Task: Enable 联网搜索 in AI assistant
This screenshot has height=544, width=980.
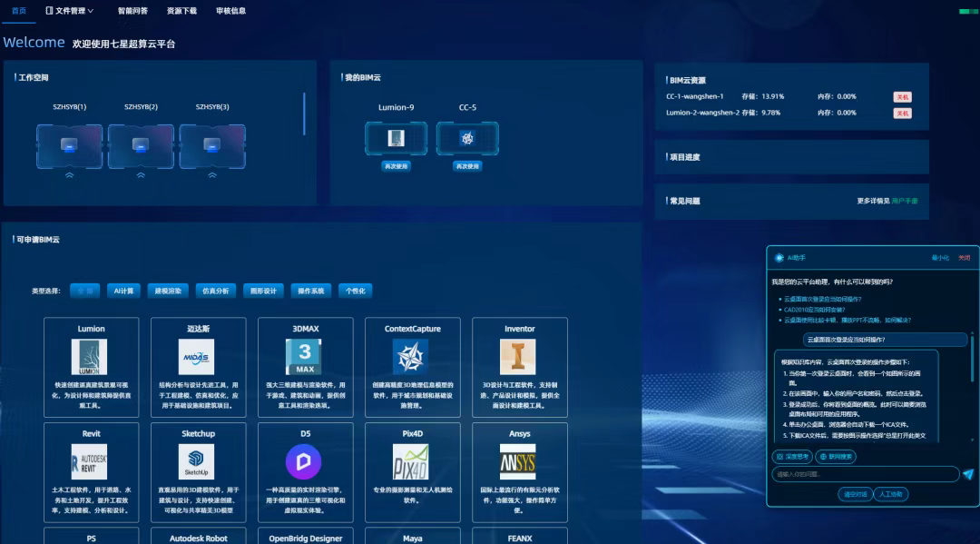Action: click(836, 457)
